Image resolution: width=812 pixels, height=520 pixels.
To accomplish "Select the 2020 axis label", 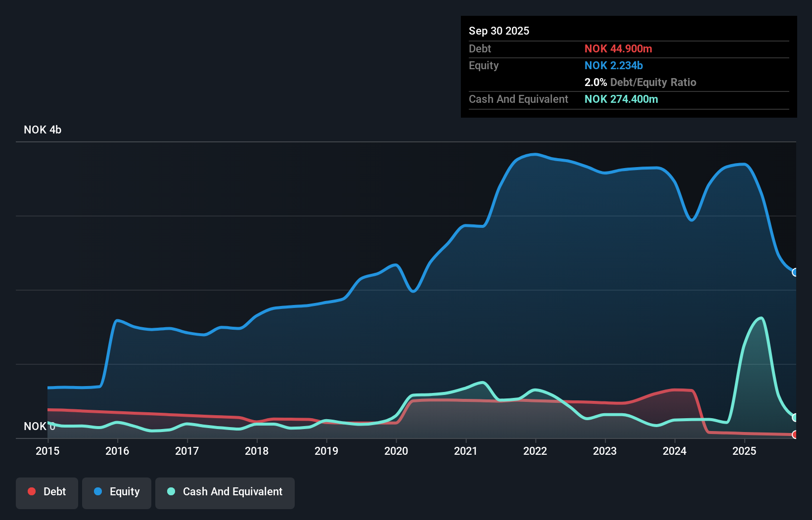I will click(x=396, y=451).
